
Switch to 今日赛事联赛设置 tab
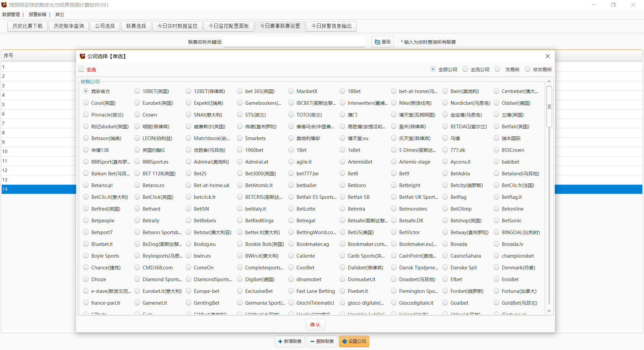tap(280, 26)
